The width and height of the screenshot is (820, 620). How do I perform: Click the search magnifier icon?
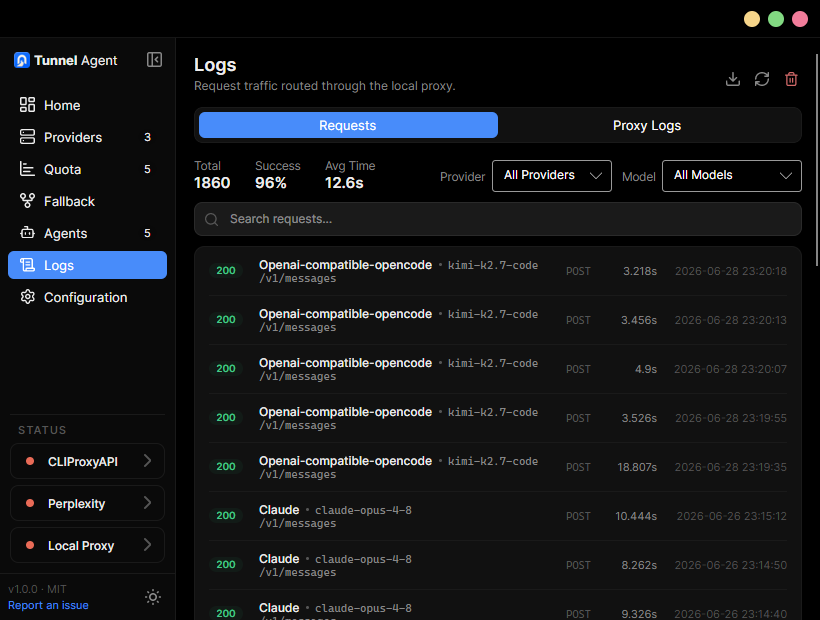(211, 220)
